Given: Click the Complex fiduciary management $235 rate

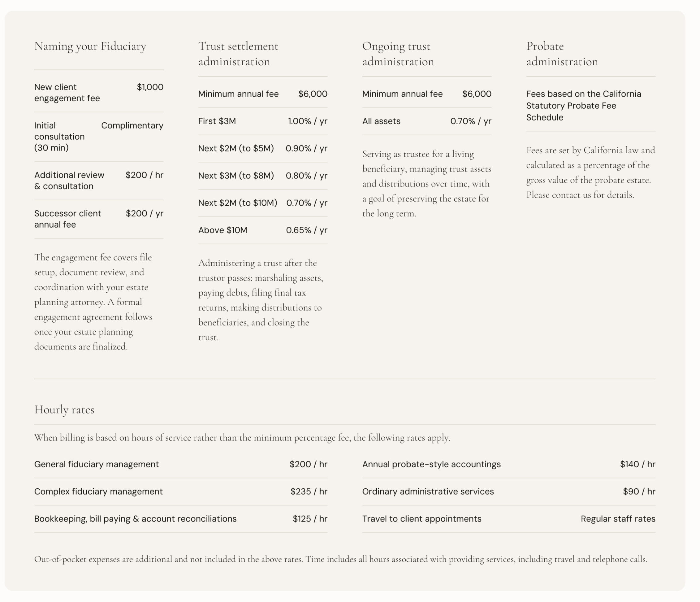Looking at the screenshot, I should click(309, 491).
